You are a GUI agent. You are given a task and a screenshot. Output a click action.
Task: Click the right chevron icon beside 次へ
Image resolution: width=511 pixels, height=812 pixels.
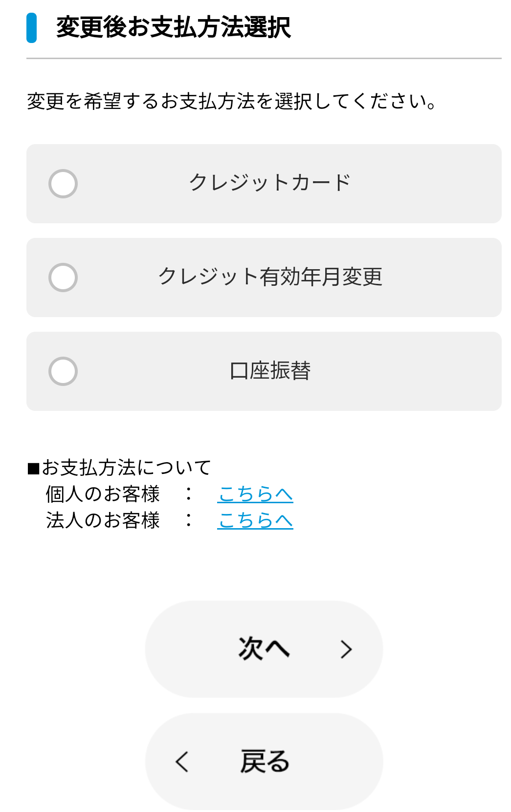pyautogui.click(x=346, y=649)
